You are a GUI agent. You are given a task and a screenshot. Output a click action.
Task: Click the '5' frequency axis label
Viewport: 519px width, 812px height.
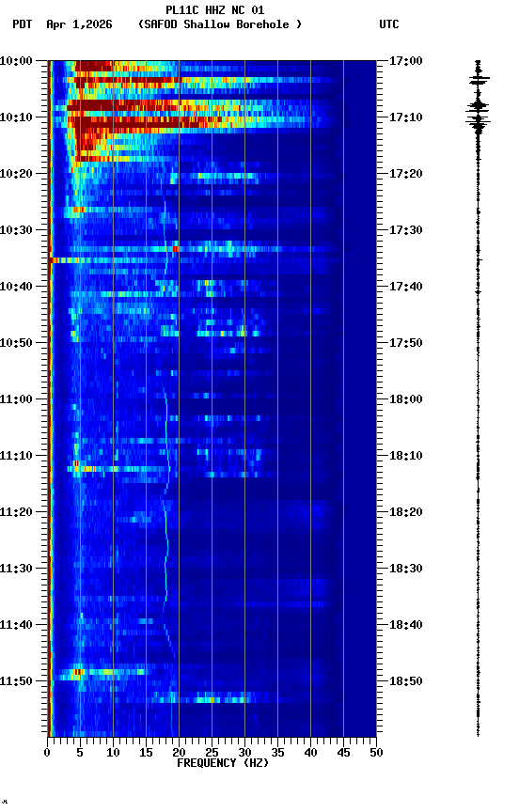80,753
